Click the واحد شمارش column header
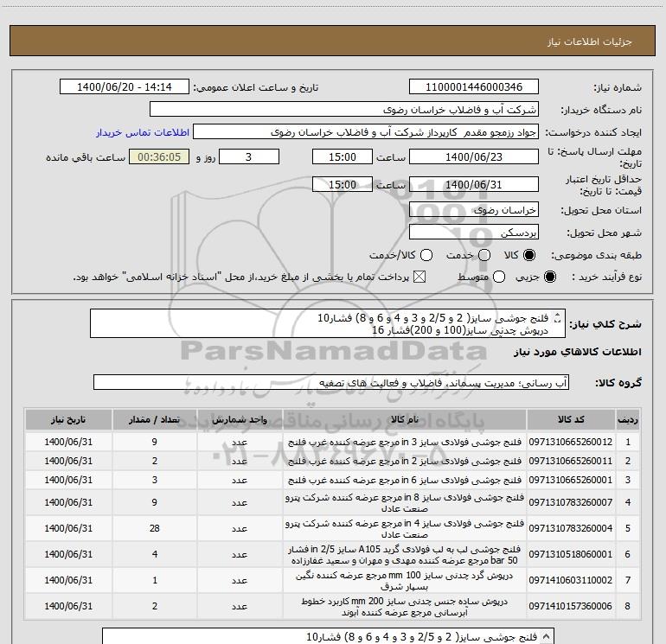The width and height of the screenshot is (666, 644). (x=240, y=419)
